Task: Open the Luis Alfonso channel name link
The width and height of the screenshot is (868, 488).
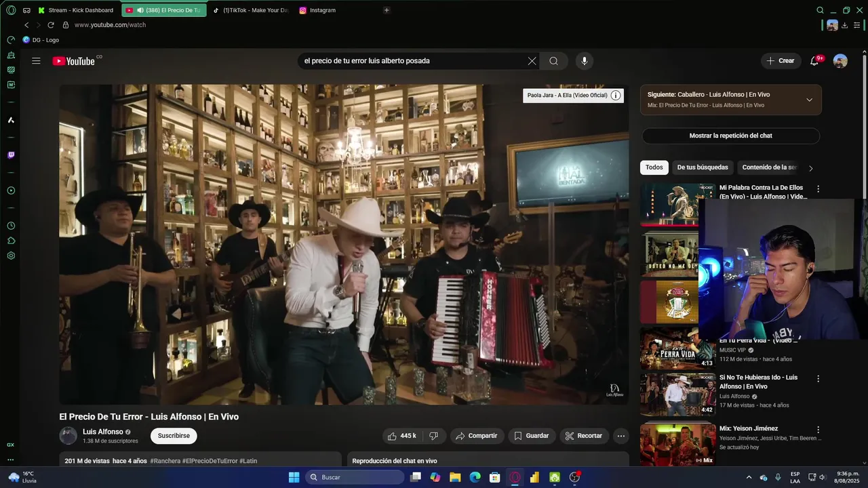Action: (103, 432)
